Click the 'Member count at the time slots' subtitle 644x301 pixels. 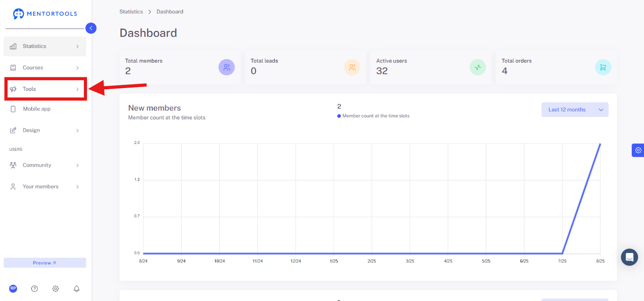[x=167, y=118]
